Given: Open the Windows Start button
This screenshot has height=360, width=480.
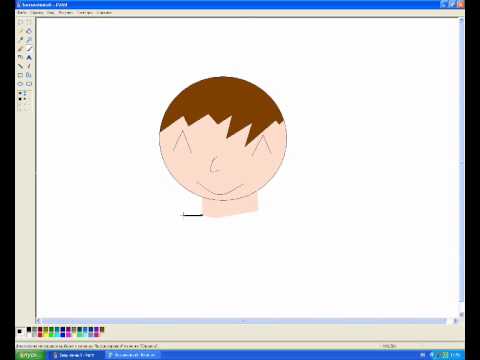Looking at the screenshot, I should pos(30,355).
